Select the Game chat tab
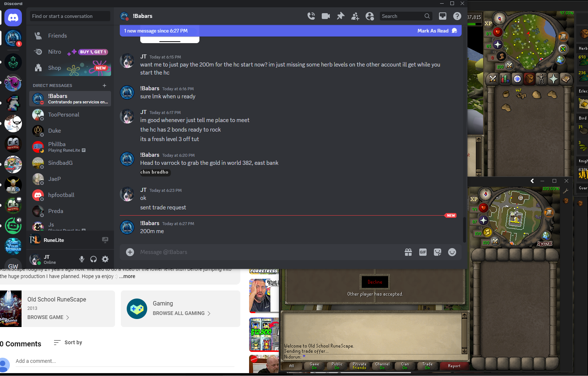Screen dimensions: 588x376 [314, 366]
